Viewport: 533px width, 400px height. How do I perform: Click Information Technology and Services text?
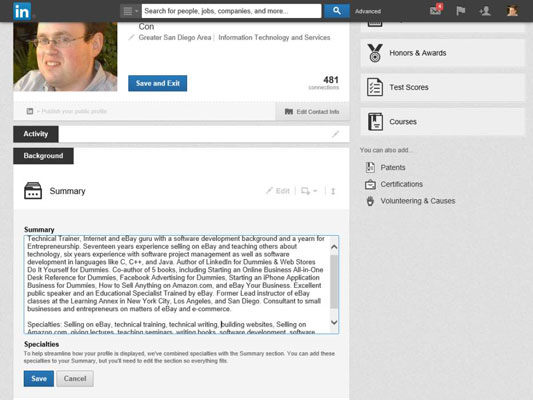tap(274, 37)
